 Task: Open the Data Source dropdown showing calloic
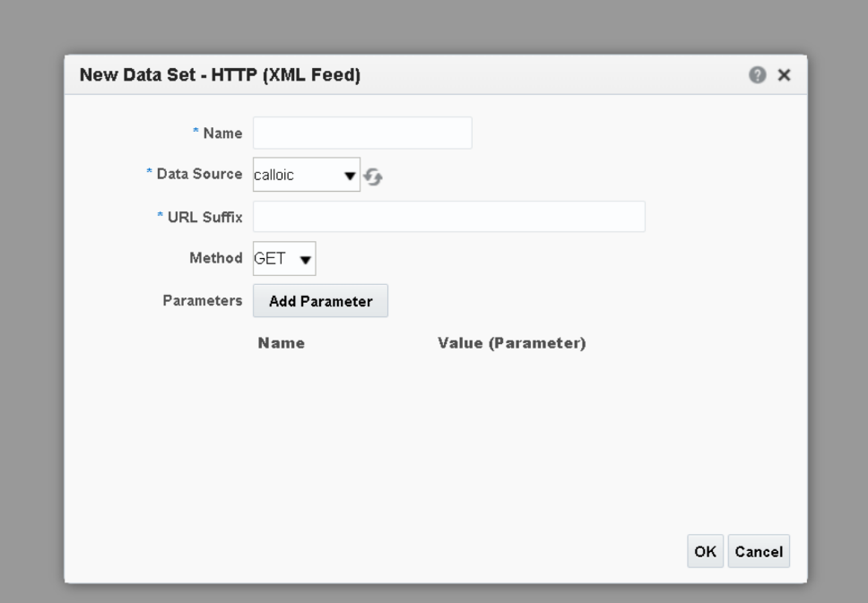coord(296,176)
